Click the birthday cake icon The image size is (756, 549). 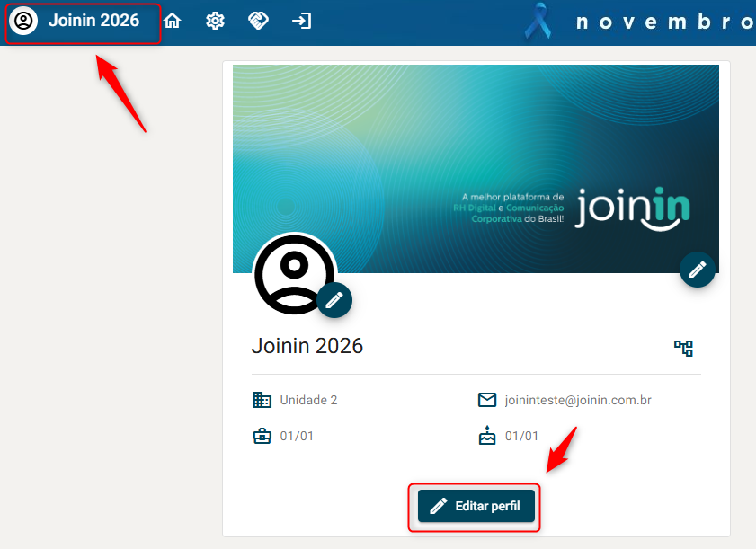coord(487,436)
